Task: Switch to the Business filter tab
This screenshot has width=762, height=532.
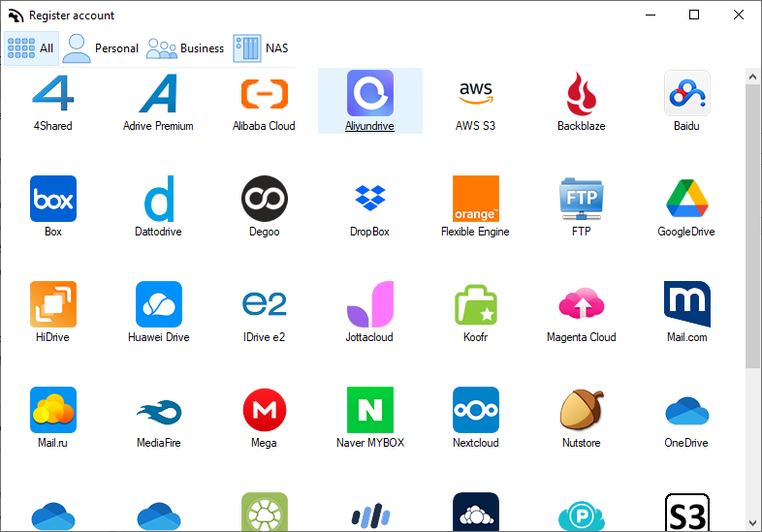Action: (x=185, y=48)
